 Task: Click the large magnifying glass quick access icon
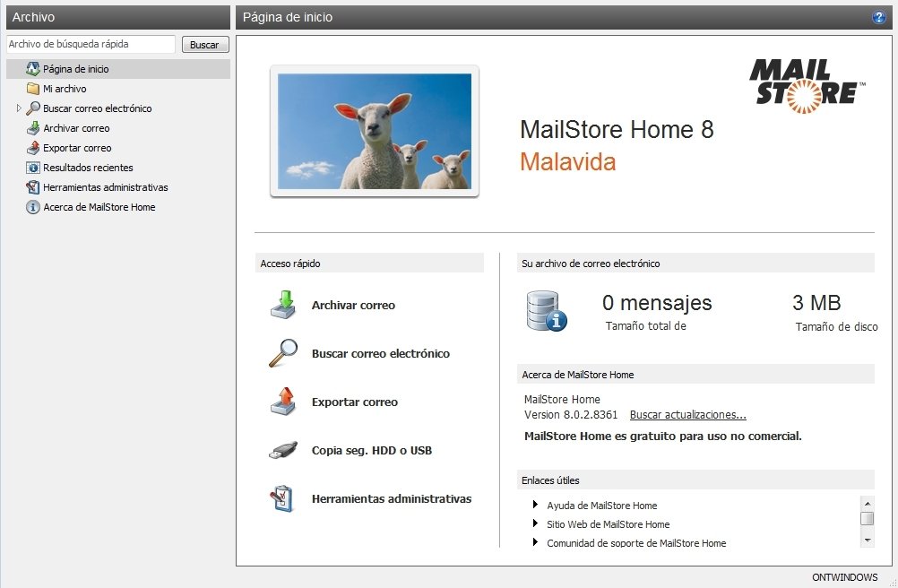(x=283, y=352)
